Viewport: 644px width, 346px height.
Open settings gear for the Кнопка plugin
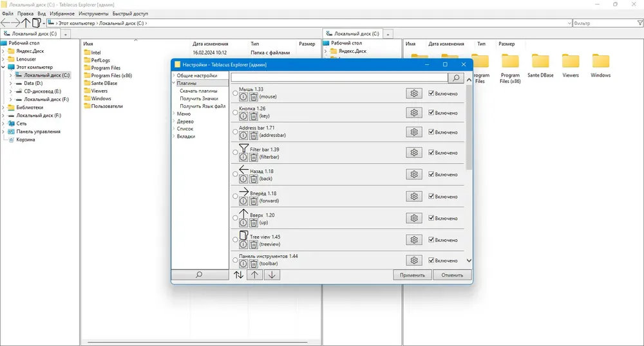414,113
